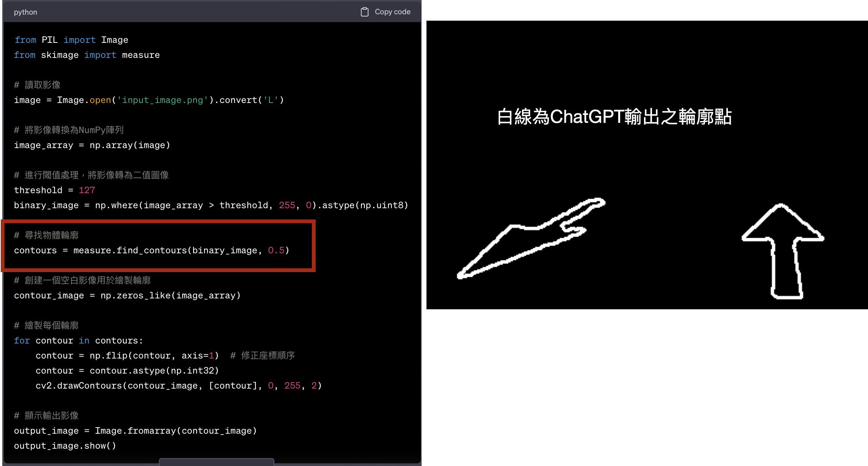Click the ChatGPT contour caption text
The height and width of the screenshot is (466, 868).
(x=614, y=116)
